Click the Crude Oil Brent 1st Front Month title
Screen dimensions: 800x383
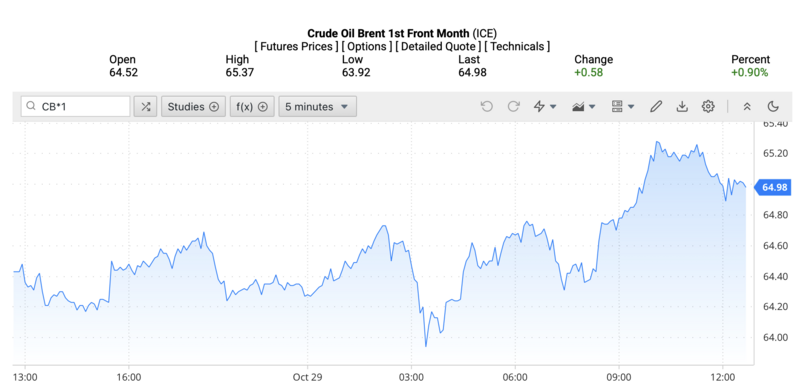point(388,34)
